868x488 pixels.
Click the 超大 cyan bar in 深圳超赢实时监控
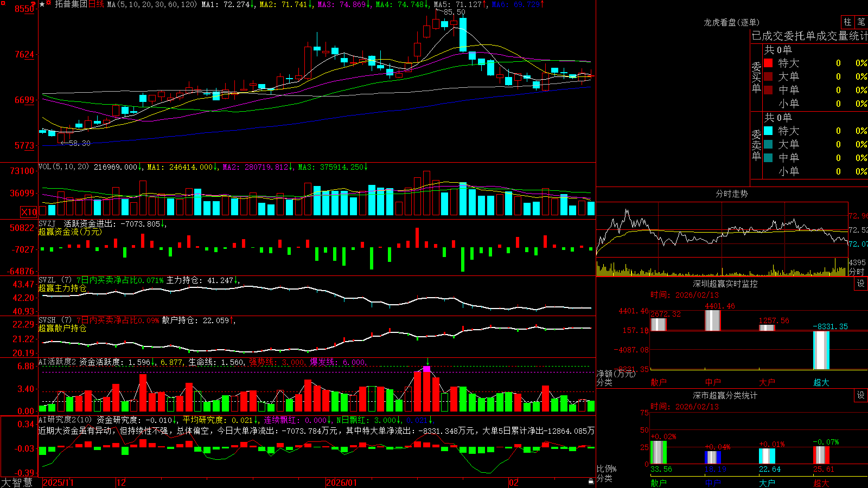click(821, 350)
